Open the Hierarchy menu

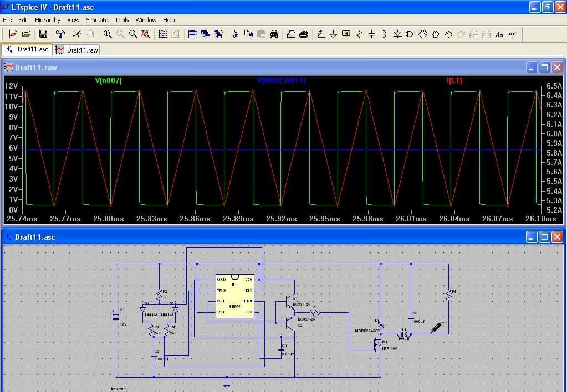[x=48, y=20]
